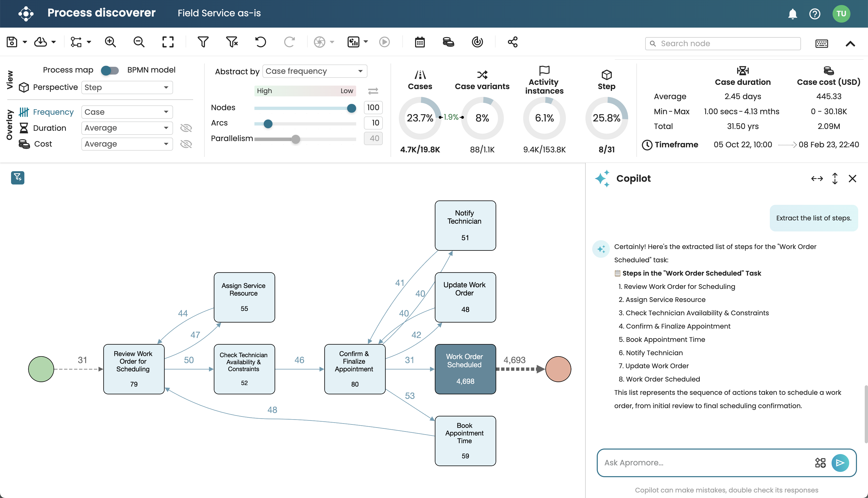Click the layout hierarchy icon
Viewport: 868px width, 498px height.
[x=76, y=42]
